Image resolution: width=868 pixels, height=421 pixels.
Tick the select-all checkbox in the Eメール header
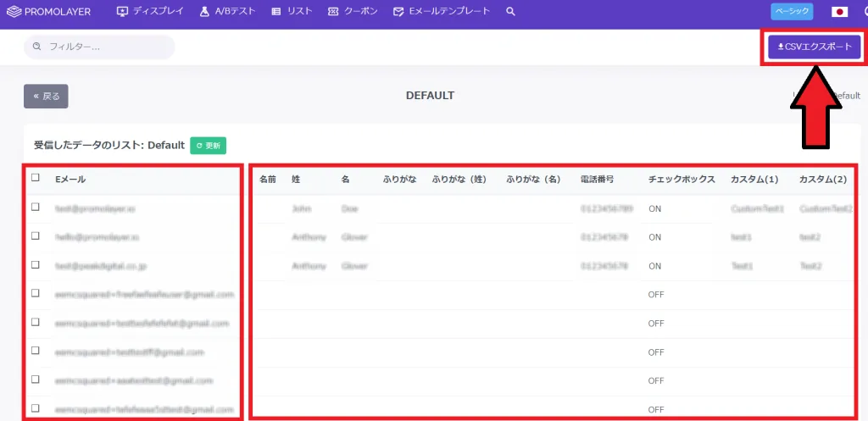[x=36, y=178]
